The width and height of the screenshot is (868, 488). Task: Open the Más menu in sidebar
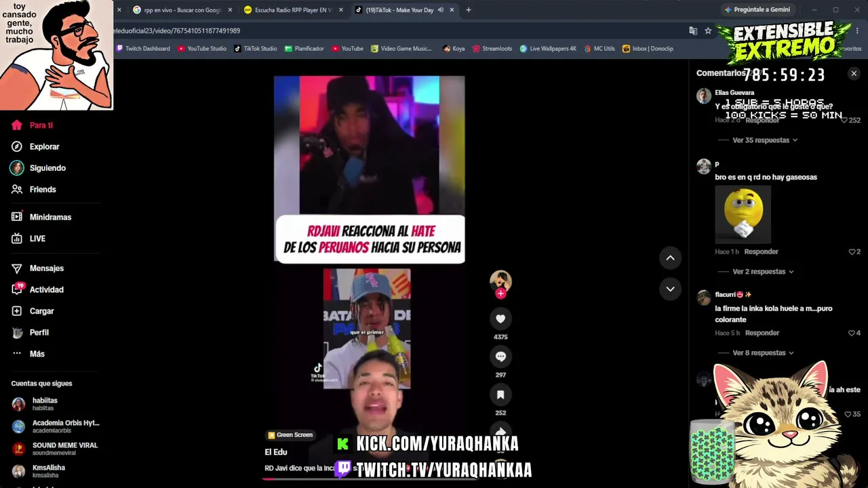tap(28, 354)
